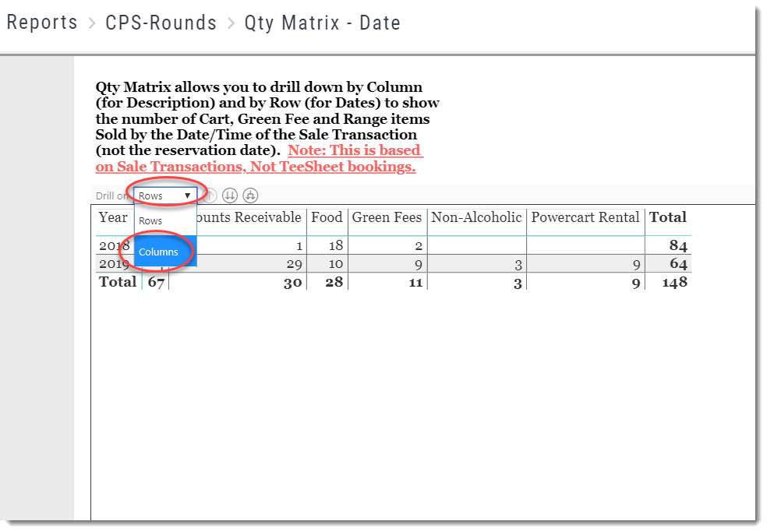Click the drill down arrow icon
The height and width of the screenshot is (532, 767).
pos(230,195)
